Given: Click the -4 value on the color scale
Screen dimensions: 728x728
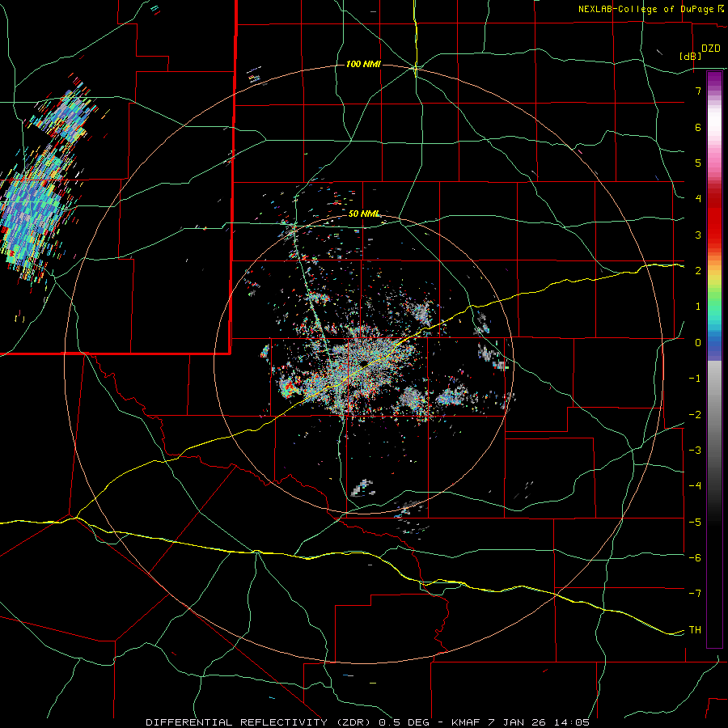Looking at the screenshot, I should [x=695, y=485].
